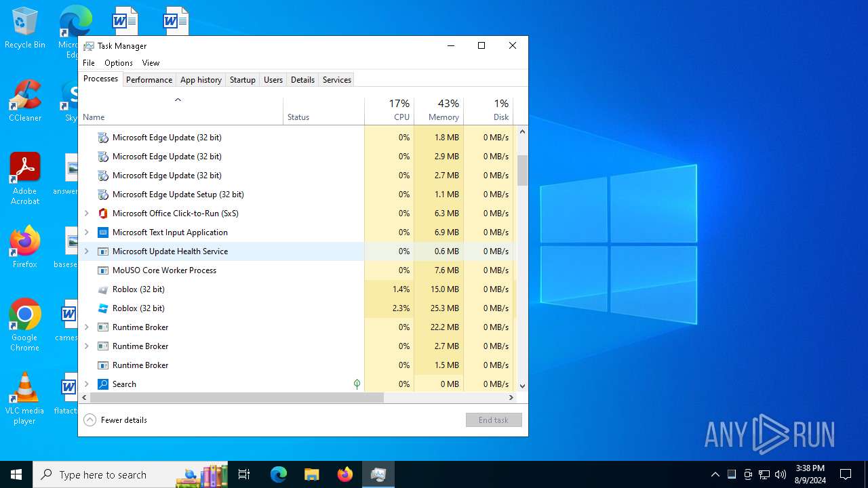The height and width of the screenshot is (488, 868).
Task: Click the Edge Update Setup process icon
Action: click(x=103, y=195)
